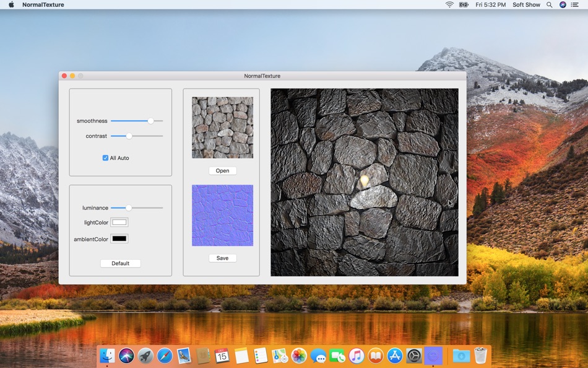Open System Preferences in the dock
This screenshot has width=588, height=368.
414,355
